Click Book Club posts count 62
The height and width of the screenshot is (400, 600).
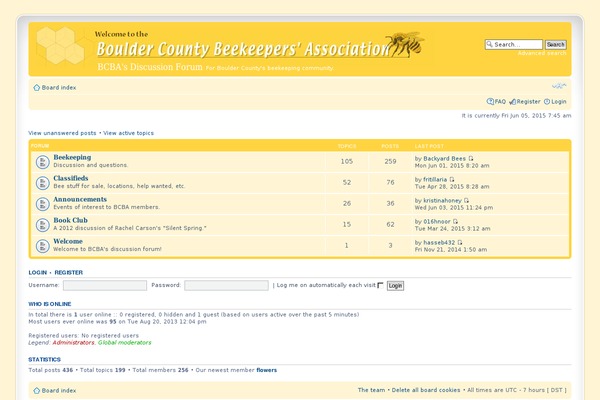click(x=390, y=225)
